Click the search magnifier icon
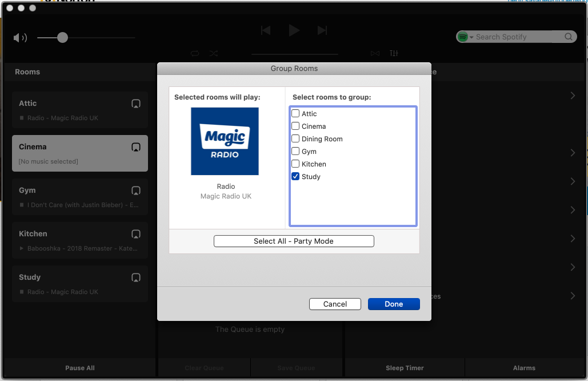Screen dimensions: 588x381 569,37
